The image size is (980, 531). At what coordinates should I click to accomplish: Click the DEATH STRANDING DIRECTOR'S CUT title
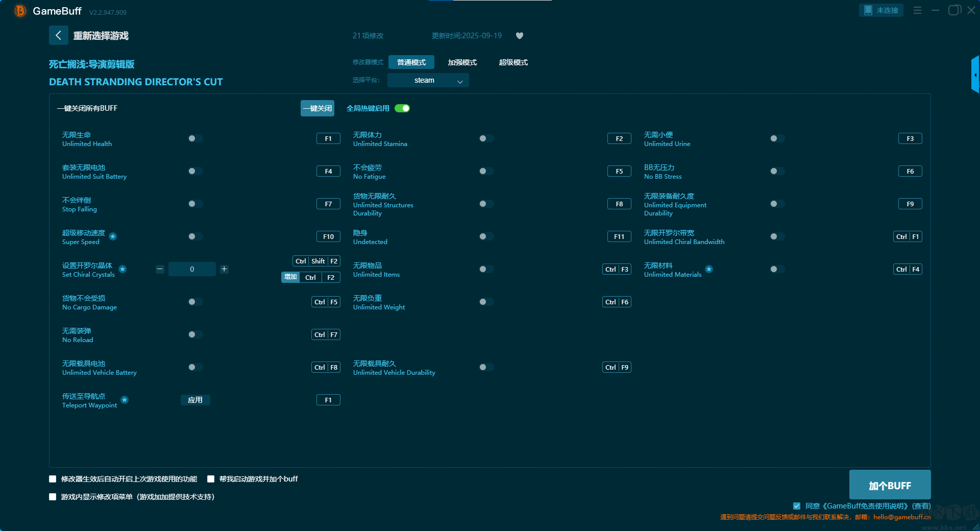136,82
